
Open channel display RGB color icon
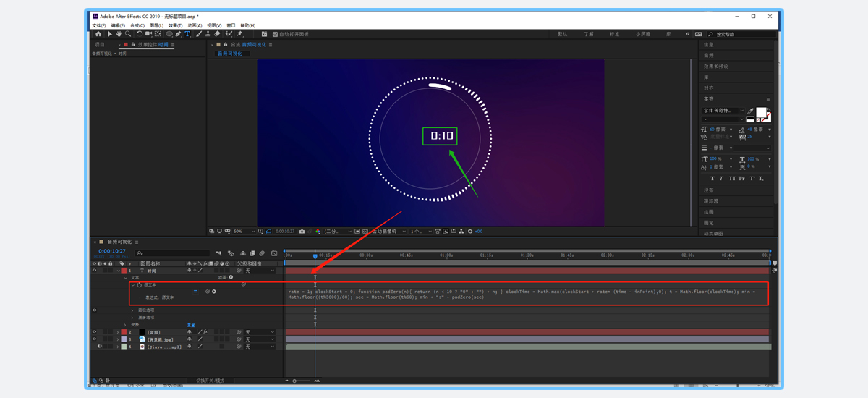coord(318,232)
